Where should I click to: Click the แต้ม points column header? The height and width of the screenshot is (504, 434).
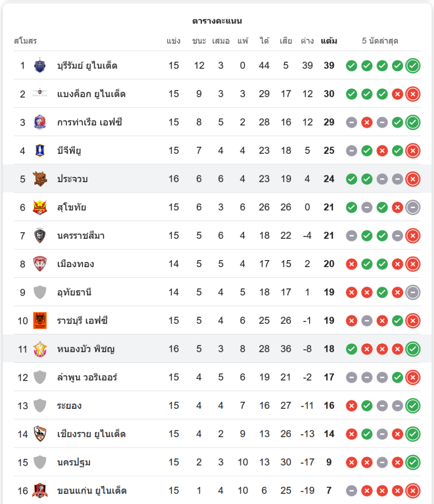click(329, 41)
